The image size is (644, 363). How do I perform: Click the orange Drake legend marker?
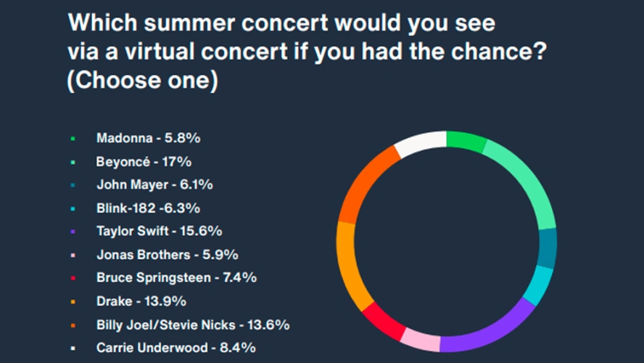[x=73, y=301]
